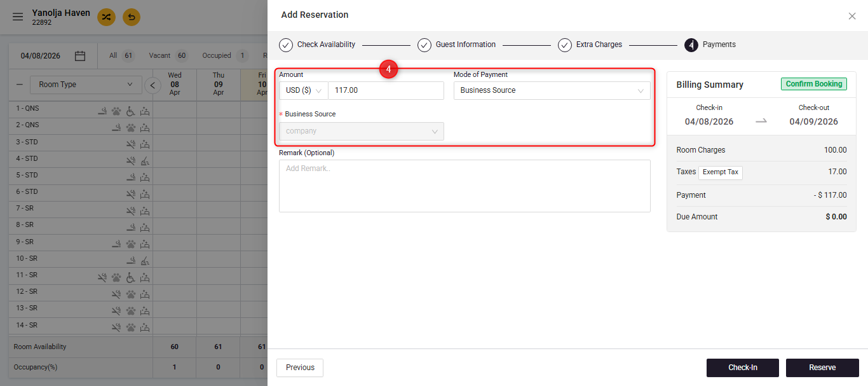
Task: Filter rooms by Vacant 60
Action: [x=168, y=55]
